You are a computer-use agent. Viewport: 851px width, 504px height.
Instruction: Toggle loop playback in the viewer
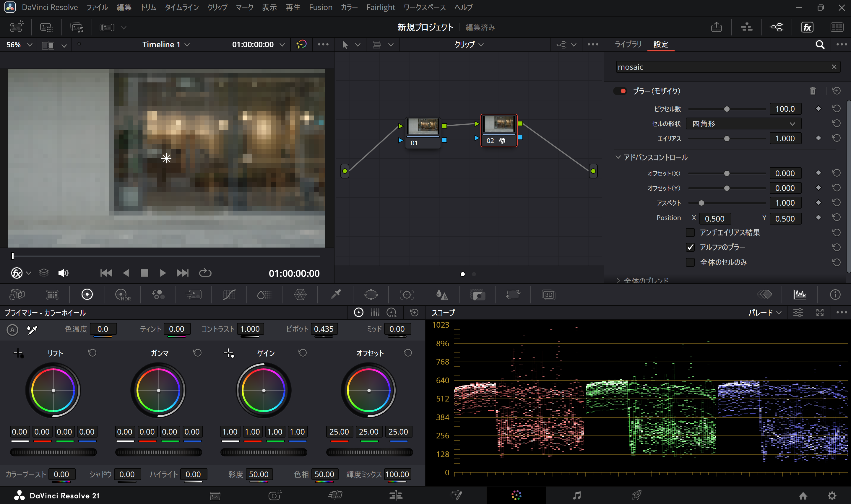coord(205,273)
